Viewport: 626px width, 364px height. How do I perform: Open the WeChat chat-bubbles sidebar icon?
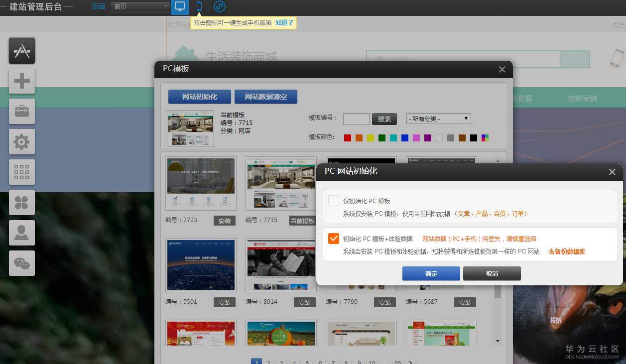(22, 263)
